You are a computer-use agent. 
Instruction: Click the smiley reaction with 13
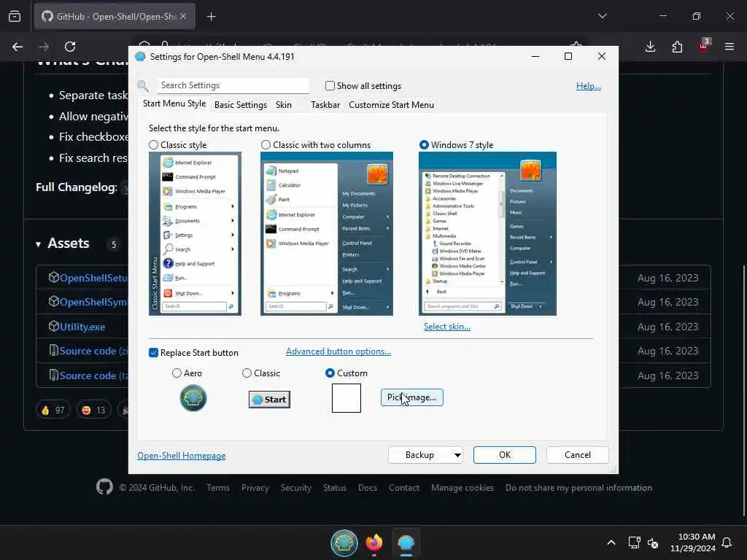tap(93, 410)
